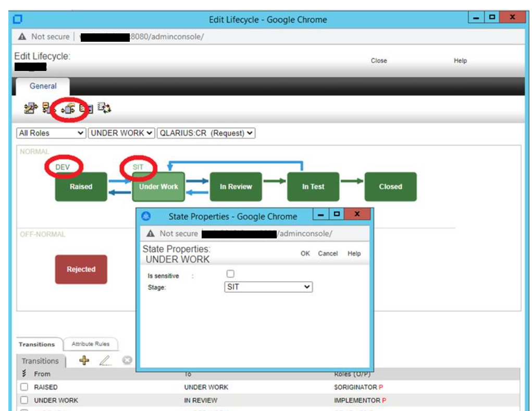Click the IMPLEMENTOR role cell
Viewport: 532px width, 411px height.
pos(360,400)
